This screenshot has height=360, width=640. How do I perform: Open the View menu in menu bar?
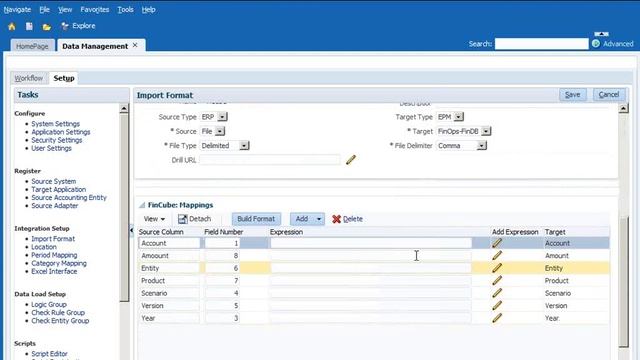click(65, 9)
